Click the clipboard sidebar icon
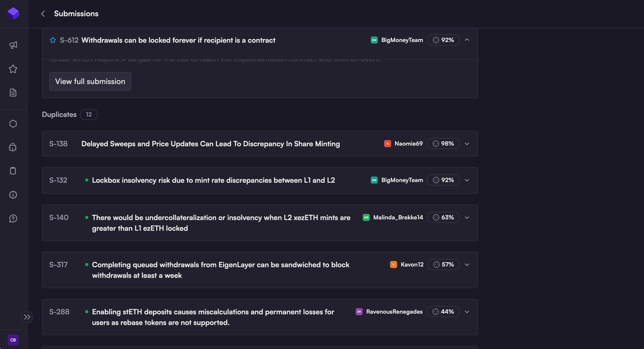Viewport: 644px width, 349px height. pos(13,171)
